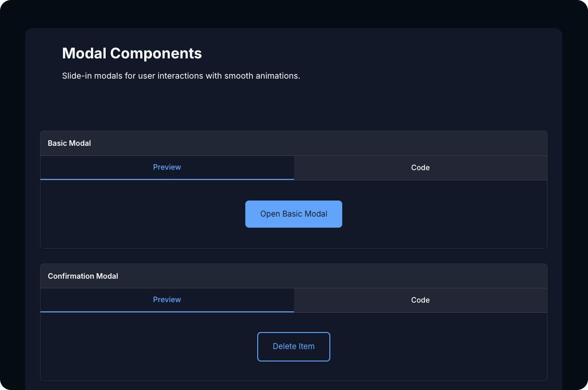Click the Confirmation Modal section title

tap(83, 276)
